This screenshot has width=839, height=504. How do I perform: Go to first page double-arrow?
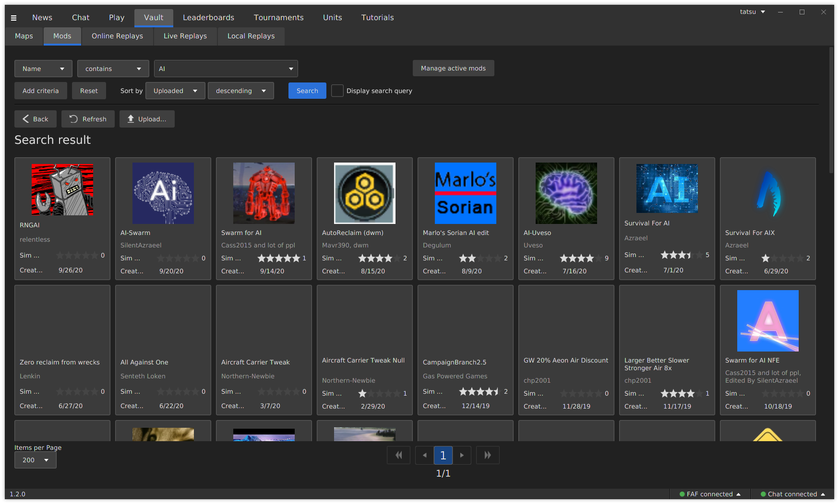click(x=399, y=455)
